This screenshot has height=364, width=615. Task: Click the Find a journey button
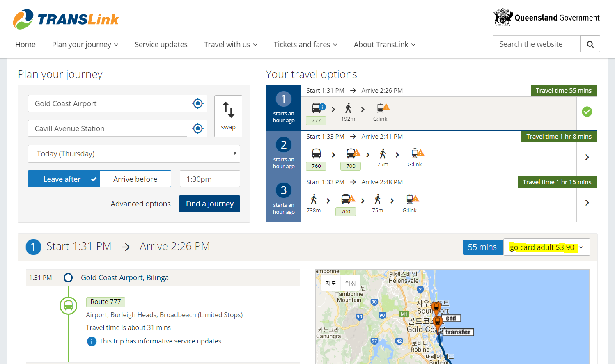[209, 204]
